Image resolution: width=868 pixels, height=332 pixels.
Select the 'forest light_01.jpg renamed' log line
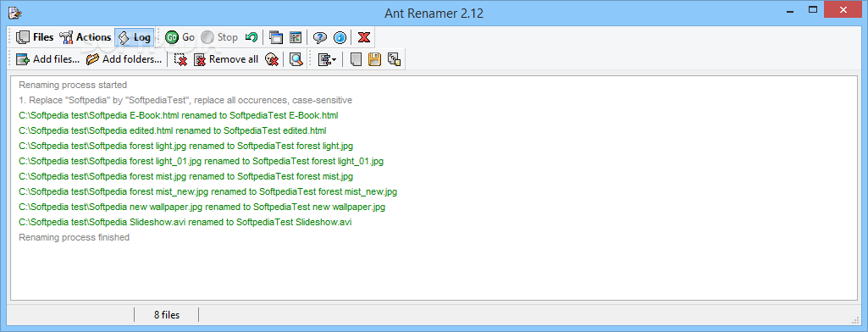(x=201, y=162)
